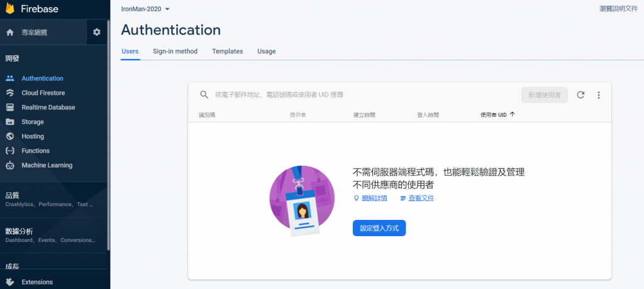This screenshot has width=644, height=289.
Task: Click the 登入時間 column header
Action: (x=428, y=115)
